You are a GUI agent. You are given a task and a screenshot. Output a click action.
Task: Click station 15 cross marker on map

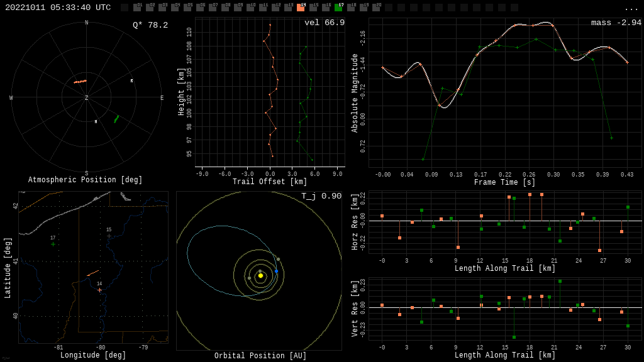coord(109,236)
